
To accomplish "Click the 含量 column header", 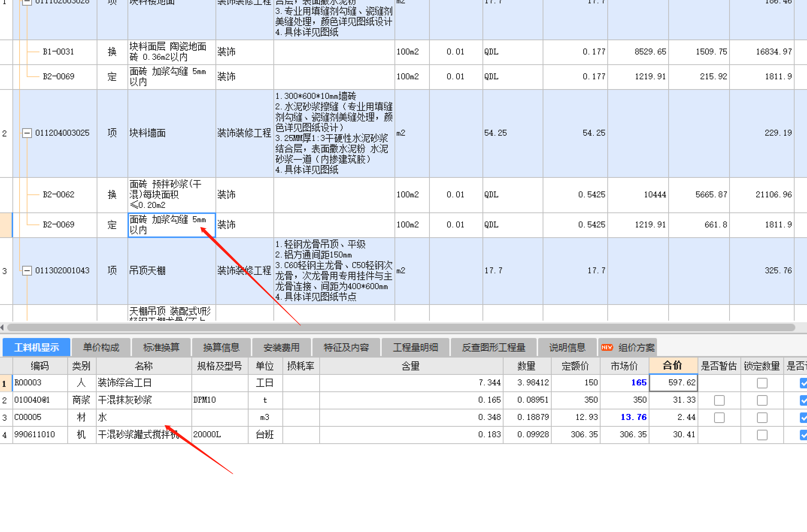I will (411, 366).
